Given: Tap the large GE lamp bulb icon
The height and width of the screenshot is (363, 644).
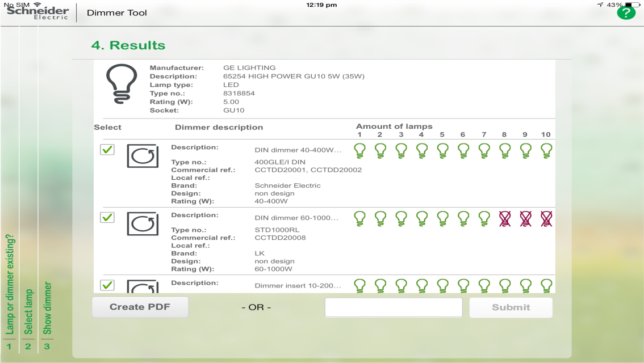Looking at the screenshot, I should coord(121,84).
